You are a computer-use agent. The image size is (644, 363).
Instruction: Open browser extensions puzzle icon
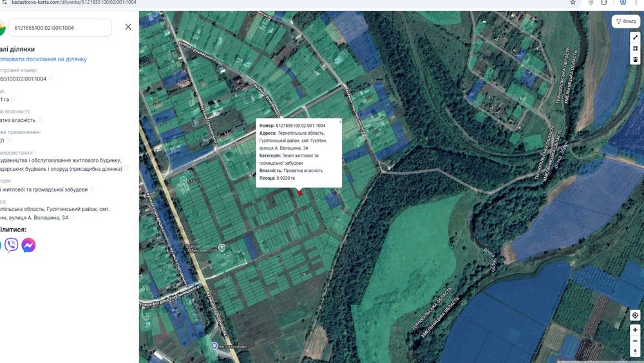(604, 3)
